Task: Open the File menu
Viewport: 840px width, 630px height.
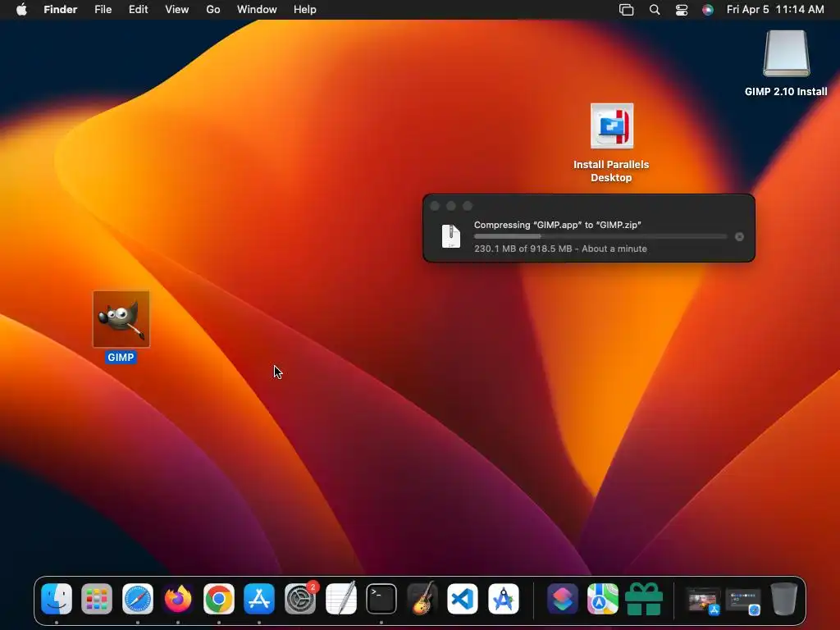Action: (x=103, y=9)
